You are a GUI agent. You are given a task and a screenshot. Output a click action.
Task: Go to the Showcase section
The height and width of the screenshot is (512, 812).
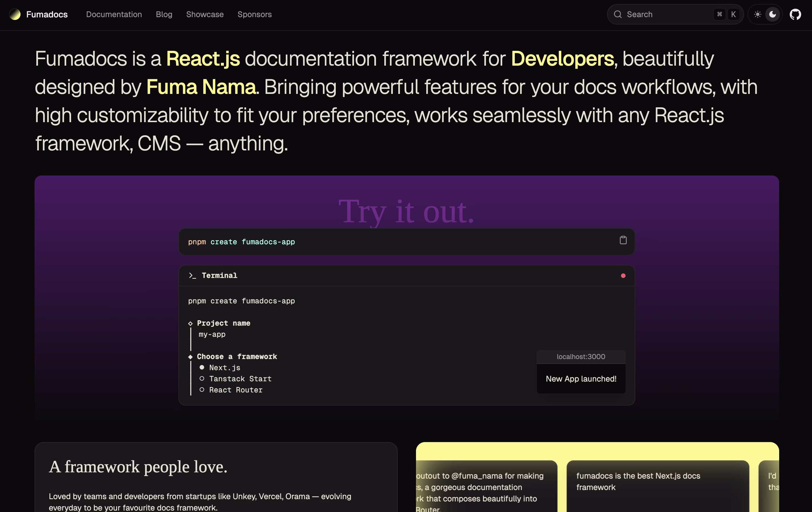click(205, 14)
